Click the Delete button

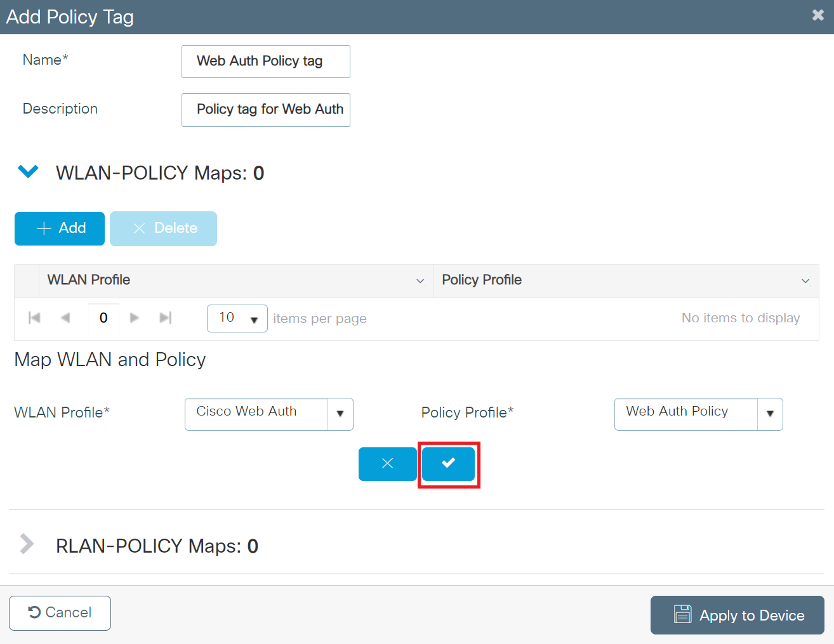163,228
